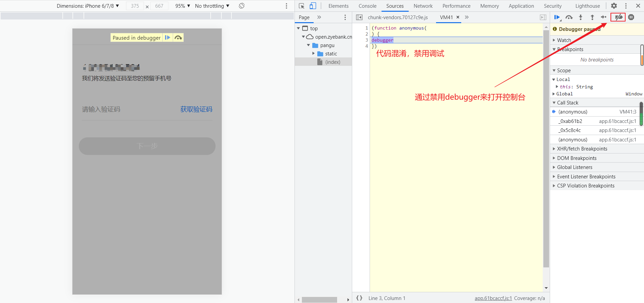Open navigator pane more options
The image size is (644, 303).
click(345, 17)
